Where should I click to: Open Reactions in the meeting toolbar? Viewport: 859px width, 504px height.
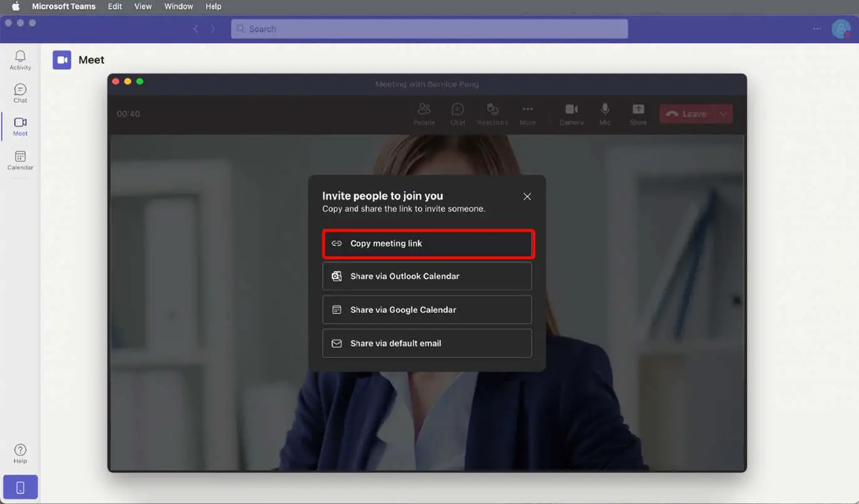pos(492,114)
